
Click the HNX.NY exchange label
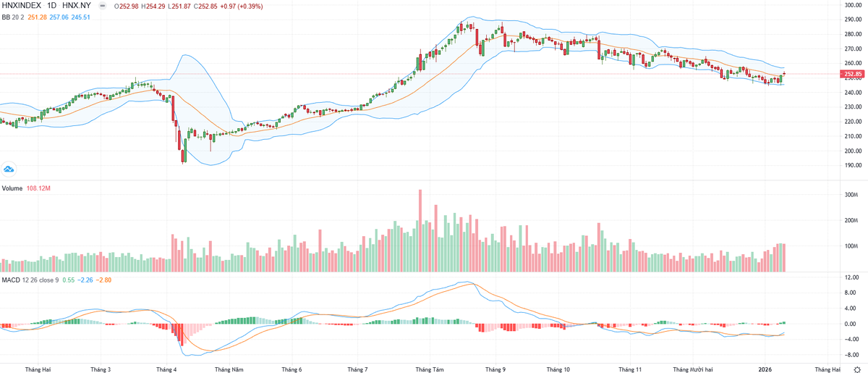point(77,6)
